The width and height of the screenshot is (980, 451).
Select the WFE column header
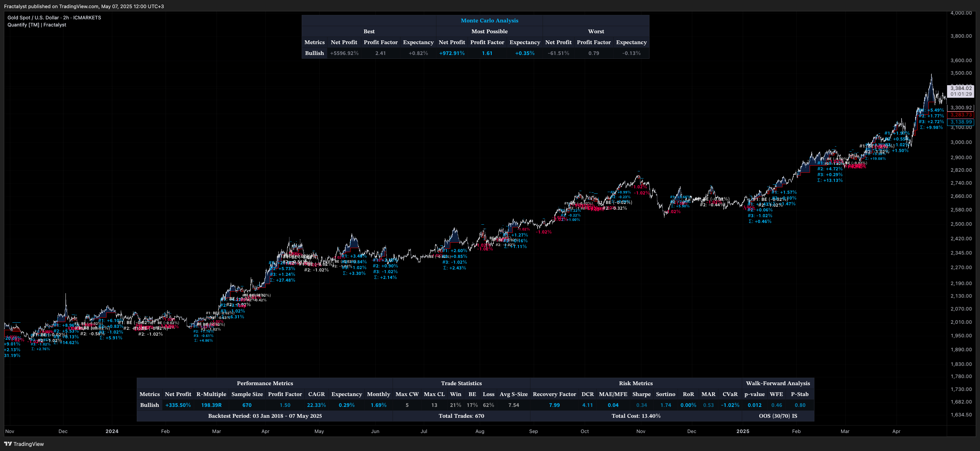pos(776,394)
